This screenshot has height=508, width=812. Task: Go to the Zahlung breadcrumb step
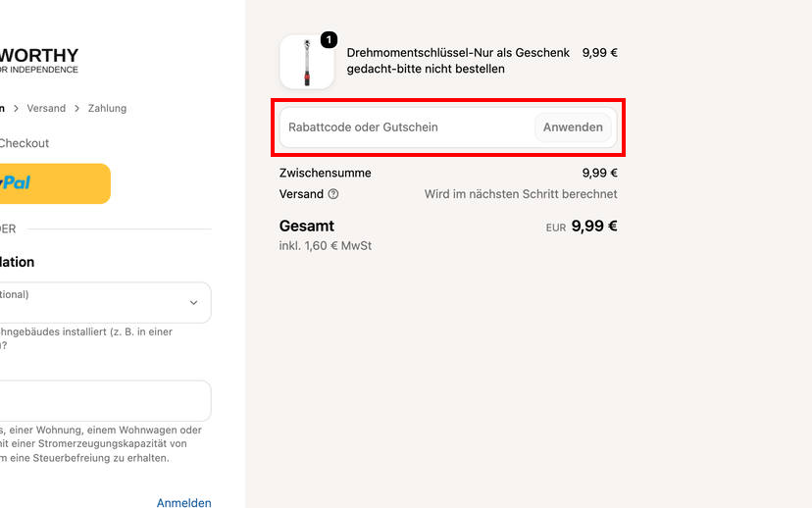coord(107,108)
